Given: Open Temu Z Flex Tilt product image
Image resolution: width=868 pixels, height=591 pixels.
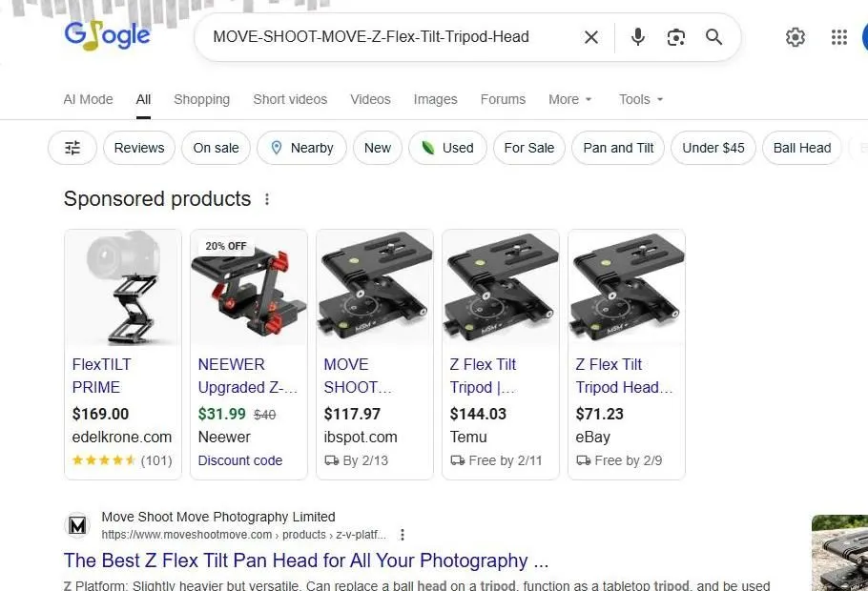Looking at the screenshot, I should (501, 288).
